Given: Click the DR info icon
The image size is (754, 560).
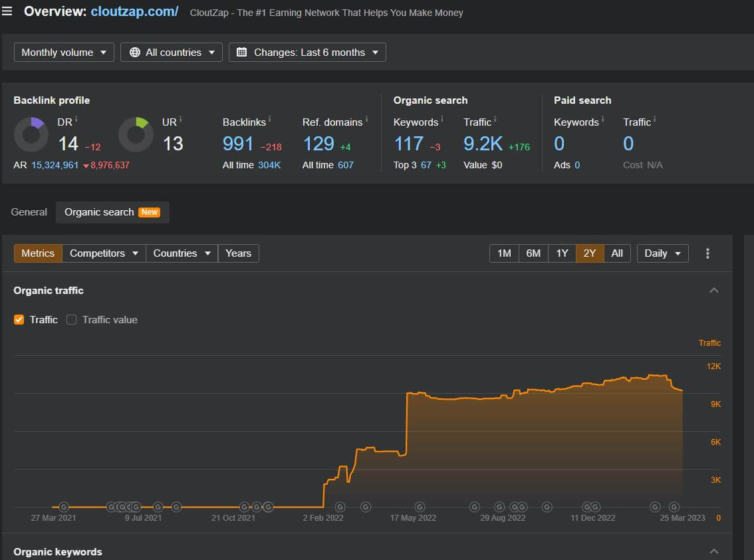Looking at the screenshot, I should tap(76, 119).
